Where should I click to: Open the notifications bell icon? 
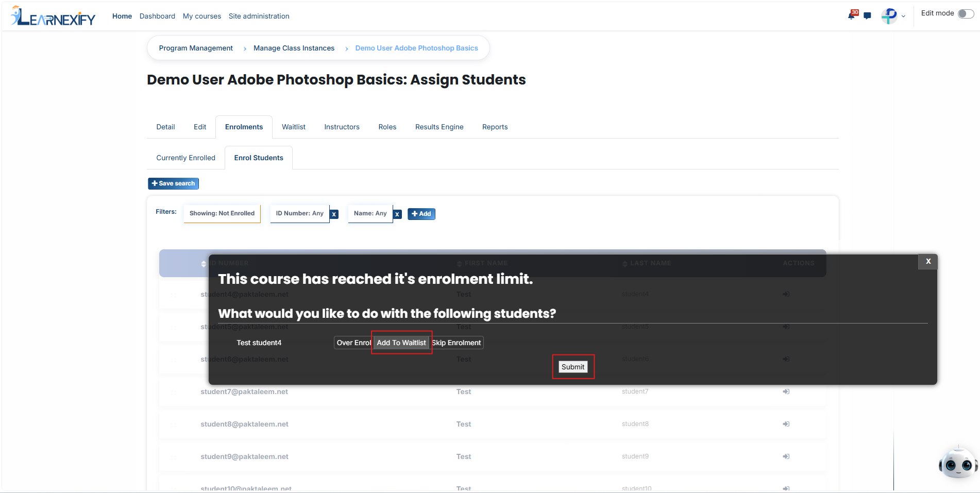pyautogui.click(x=852, y=15)
